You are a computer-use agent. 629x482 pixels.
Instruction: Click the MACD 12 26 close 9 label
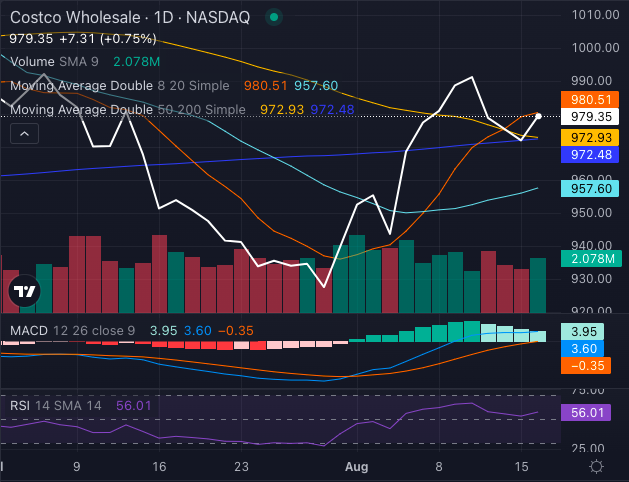click(72, 331)
